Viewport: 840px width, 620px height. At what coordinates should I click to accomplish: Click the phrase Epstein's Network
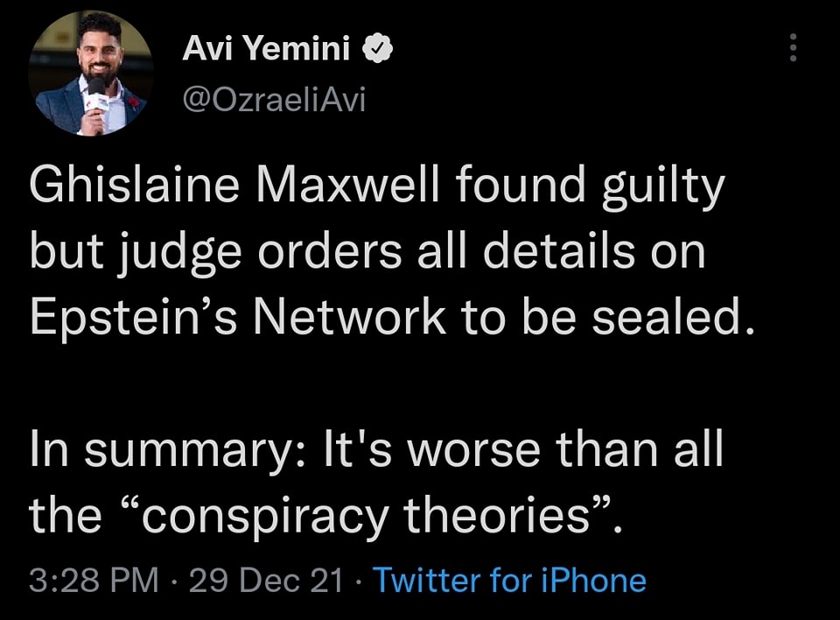238,316
